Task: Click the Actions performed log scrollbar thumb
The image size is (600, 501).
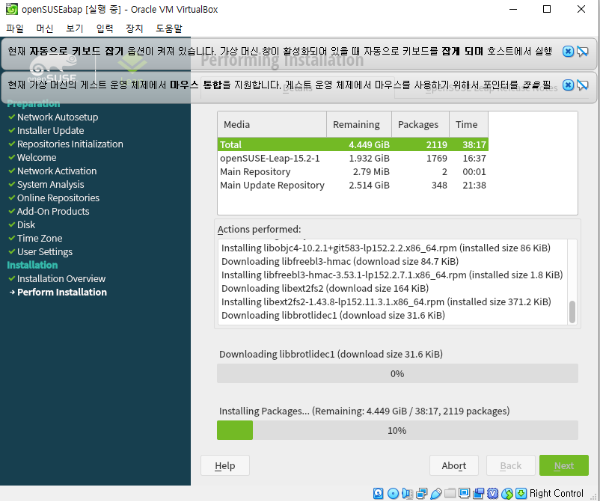Action: 572,312
